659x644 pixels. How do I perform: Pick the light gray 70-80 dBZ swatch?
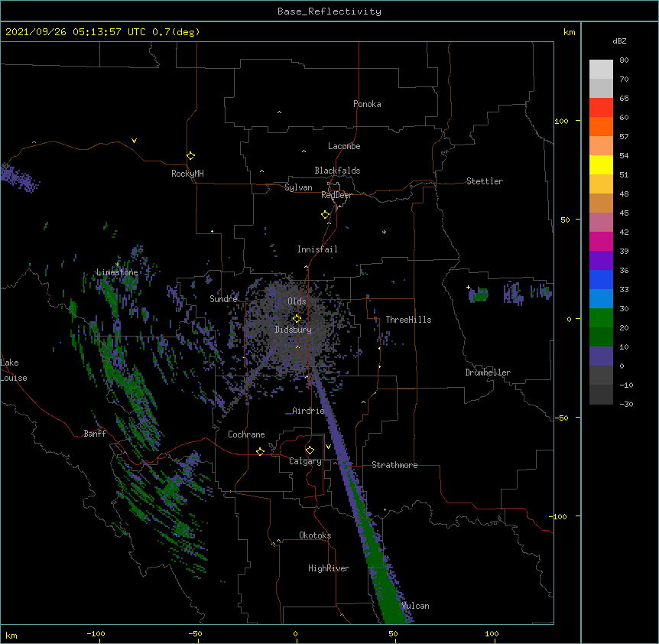pos(601,70)
